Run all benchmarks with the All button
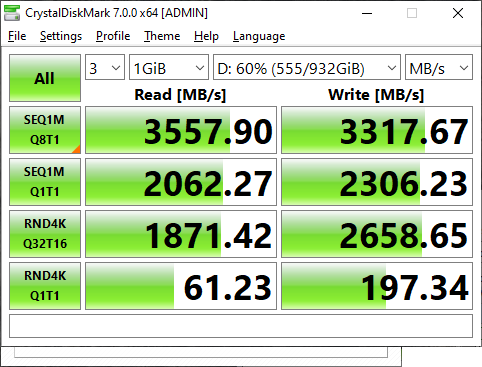This screenshot has height=367, width=482. tap(45, 78)
